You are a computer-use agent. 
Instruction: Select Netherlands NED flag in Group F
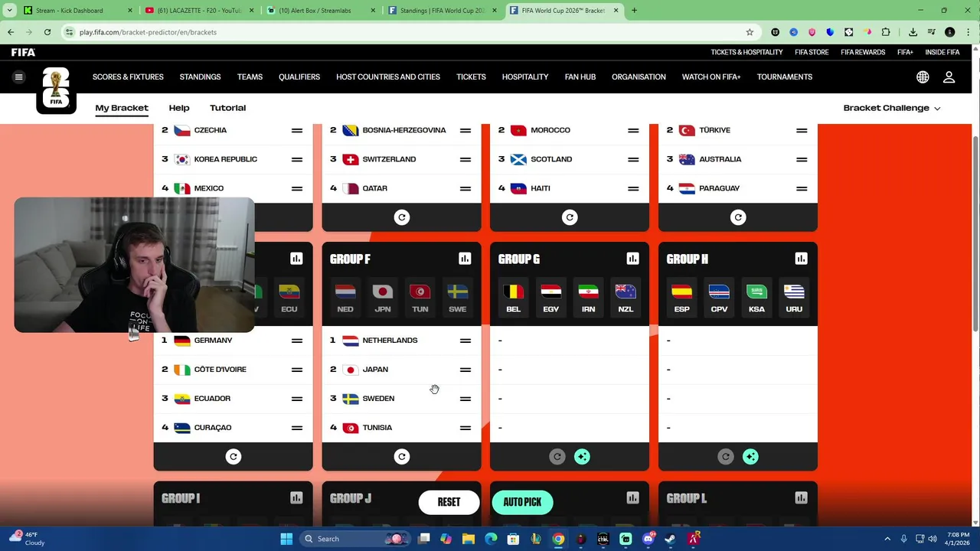pyautogui.click(x=345, y=298)
